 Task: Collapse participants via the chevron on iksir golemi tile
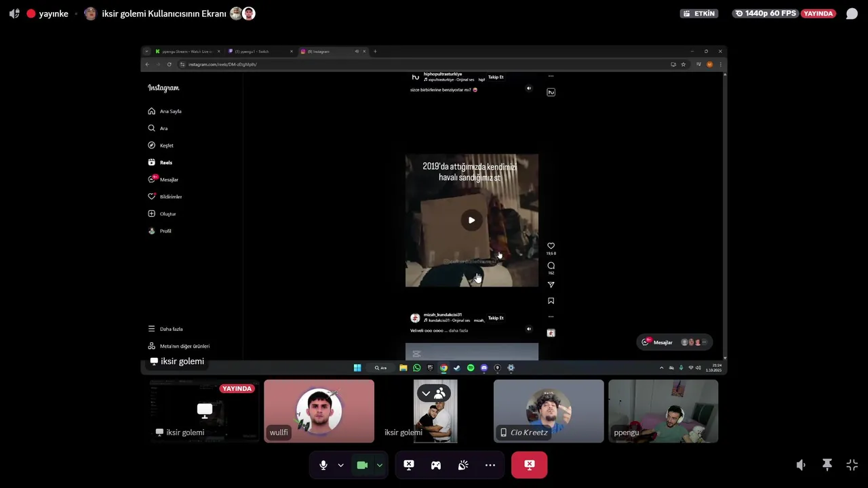[426, 393]
